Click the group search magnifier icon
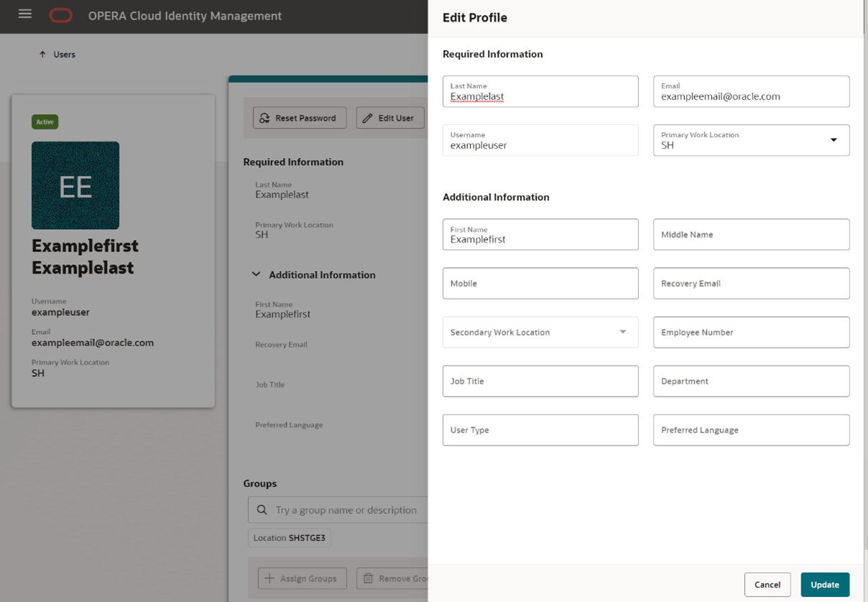 tap(262, 509)
